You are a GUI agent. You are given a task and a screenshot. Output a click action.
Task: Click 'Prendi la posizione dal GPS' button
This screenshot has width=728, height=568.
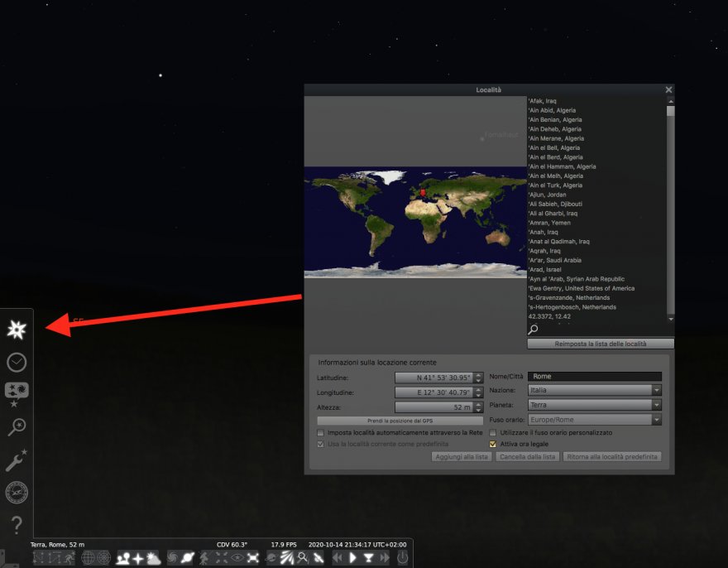click(400, 421)
